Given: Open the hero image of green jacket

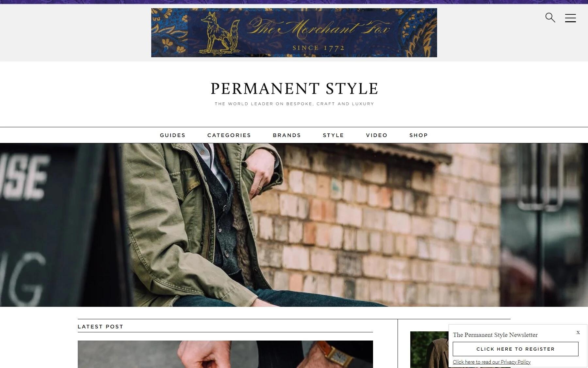Looking at the screenshot, I should [294, 225].
